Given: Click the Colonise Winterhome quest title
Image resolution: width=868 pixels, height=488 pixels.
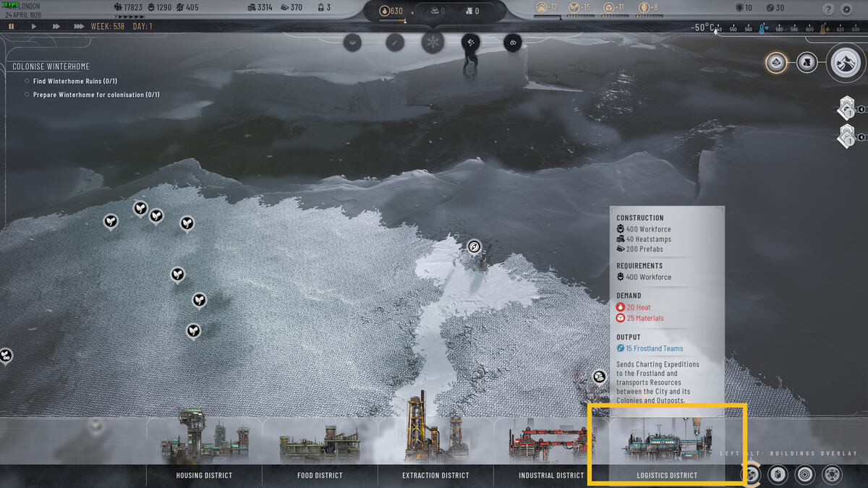Looking at the screenshot, I should point(51,67).
